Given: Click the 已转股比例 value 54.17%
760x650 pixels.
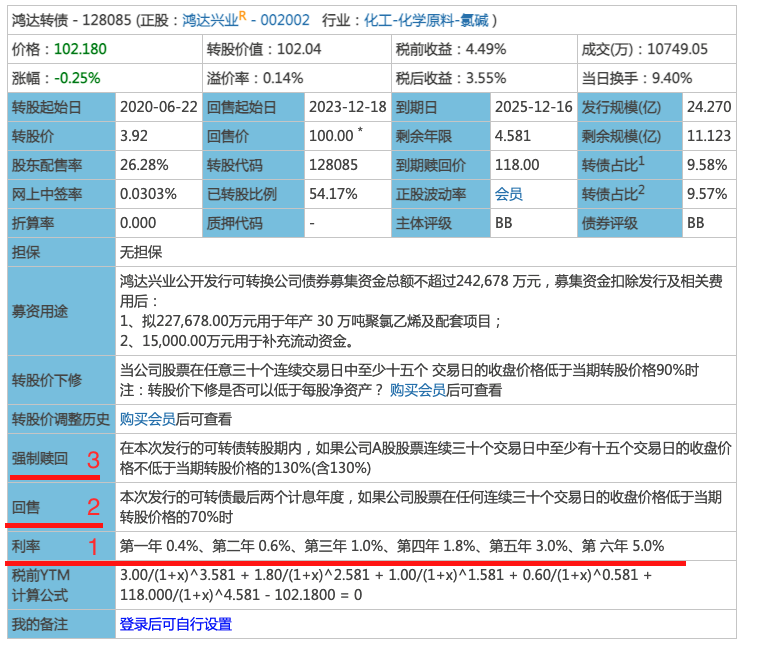Looking at the screenshot, I should click(x=333, y=194).
